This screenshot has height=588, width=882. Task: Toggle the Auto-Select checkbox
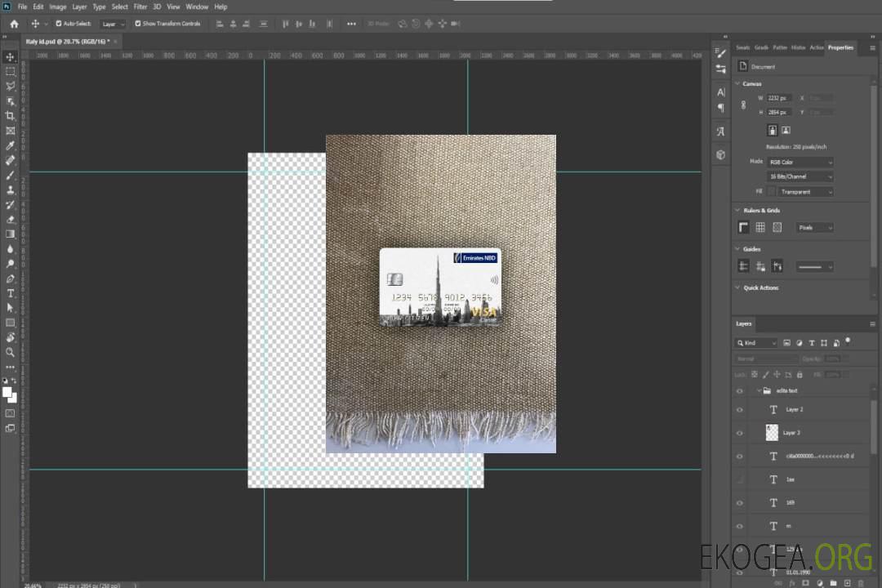pyautogui.click(x=57, y=24)
